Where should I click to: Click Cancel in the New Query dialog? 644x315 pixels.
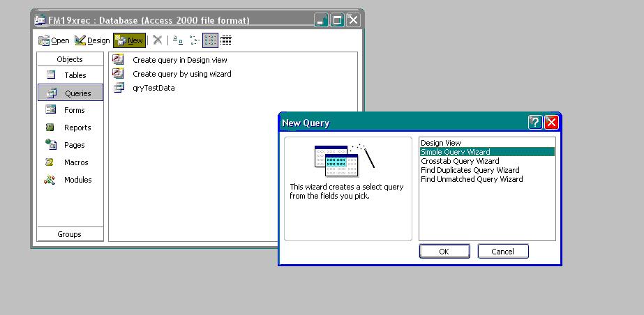(x=503, y=252)
